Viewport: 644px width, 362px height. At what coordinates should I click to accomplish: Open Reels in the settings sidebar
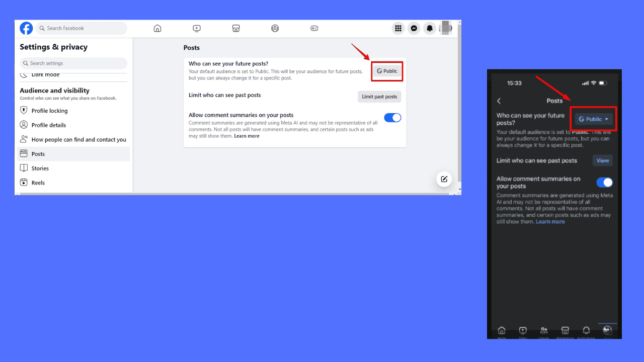click(73, 183)
